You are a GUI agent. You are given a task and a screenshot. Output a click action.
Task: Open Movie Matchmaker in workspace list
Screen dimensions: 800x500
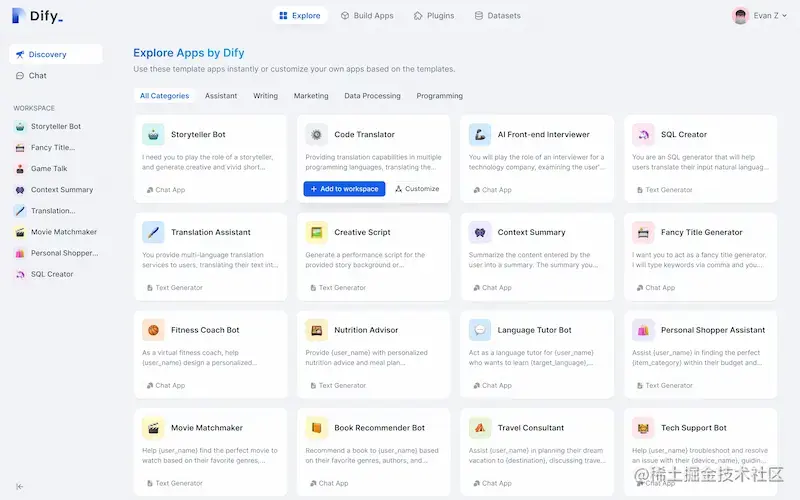point(56,232)
